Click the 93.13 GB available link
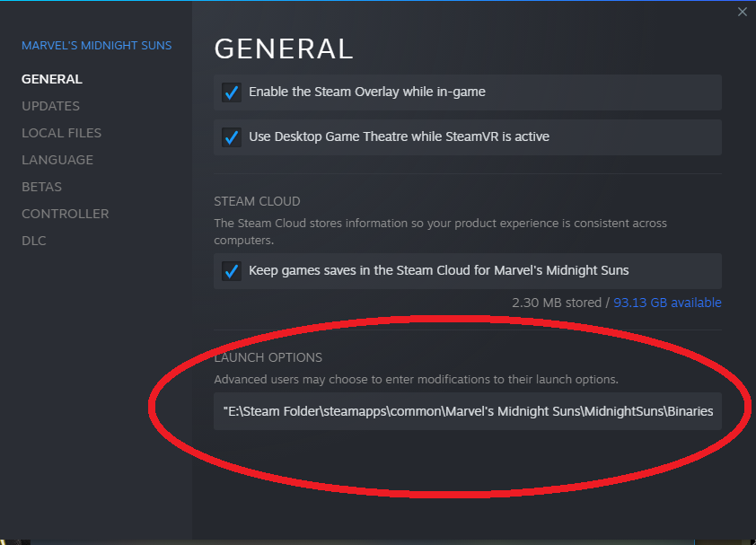756x545 pixels. click(x=667, y=303)
